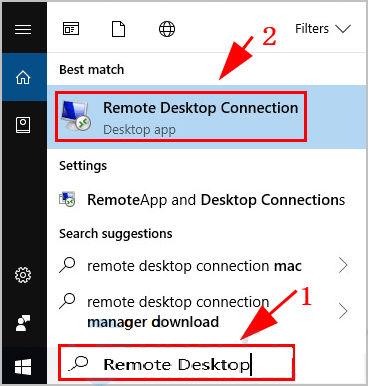The image size is (368, 386).
Task: Open the Settings gear in sidebar
Action: click(23, 275)
